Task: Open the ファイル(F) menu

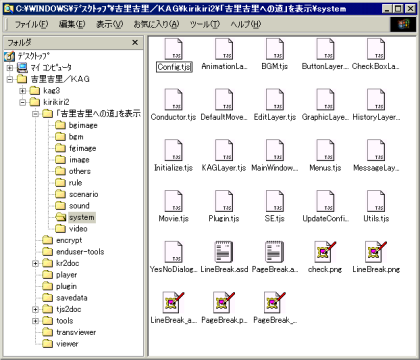Action: [31, 24]
